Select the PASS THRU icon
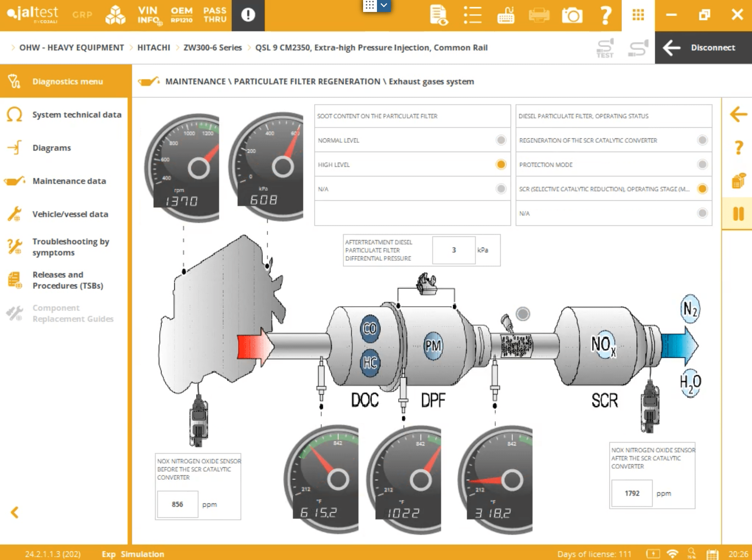Image resolution: width=752 pixels, height=560 pixels. click(x=215, y=15)
